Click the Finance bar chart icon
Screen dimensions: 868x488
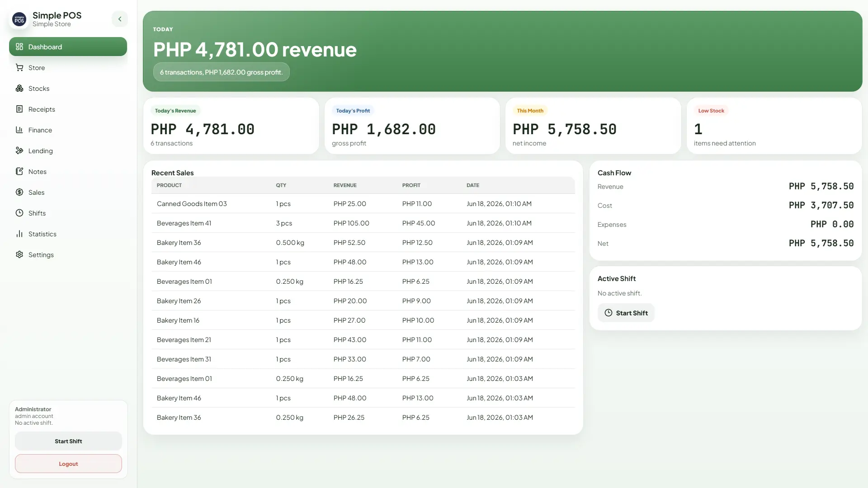(x=19, y=130)
